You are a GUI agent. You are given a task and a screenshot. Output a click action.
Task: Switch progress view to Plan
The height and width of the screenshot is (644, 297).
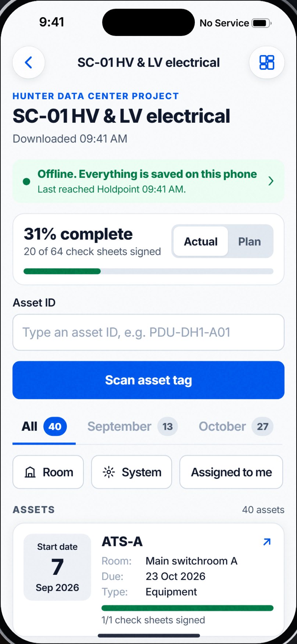click(x=250, y=241)
